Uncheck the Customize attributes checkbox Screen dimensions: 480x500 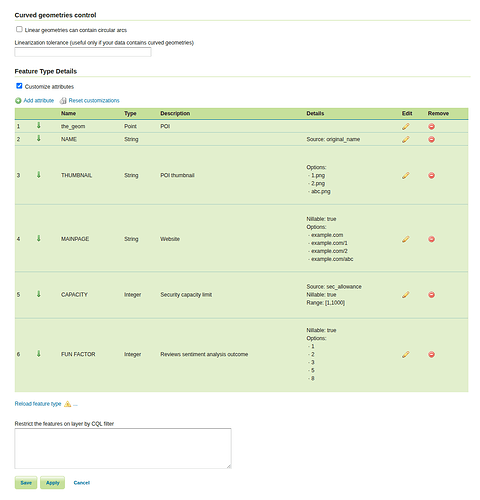[19, 86]
